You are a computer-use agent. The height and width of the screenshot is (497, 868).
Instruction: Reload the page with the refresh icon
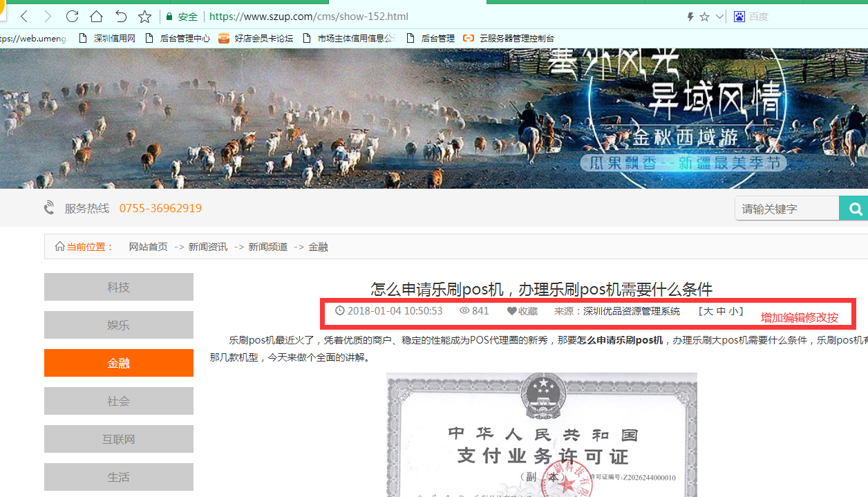point(72,17)
